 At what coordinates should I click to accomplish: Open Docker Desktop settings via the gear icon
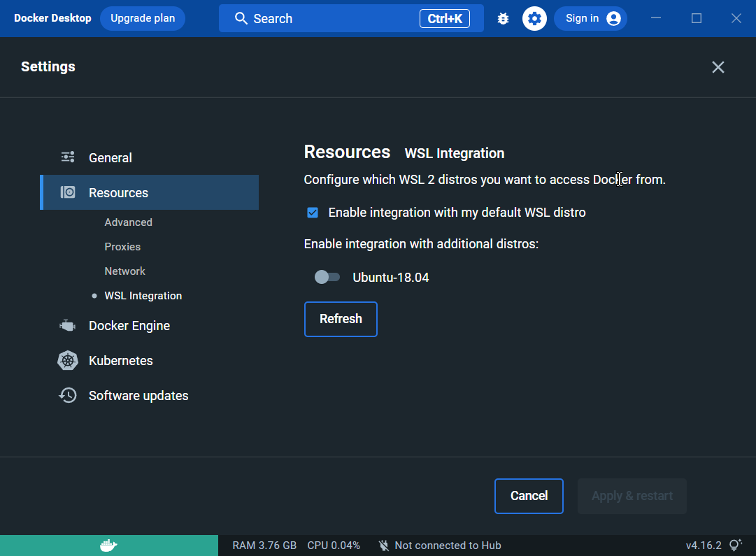coord(534,18)
